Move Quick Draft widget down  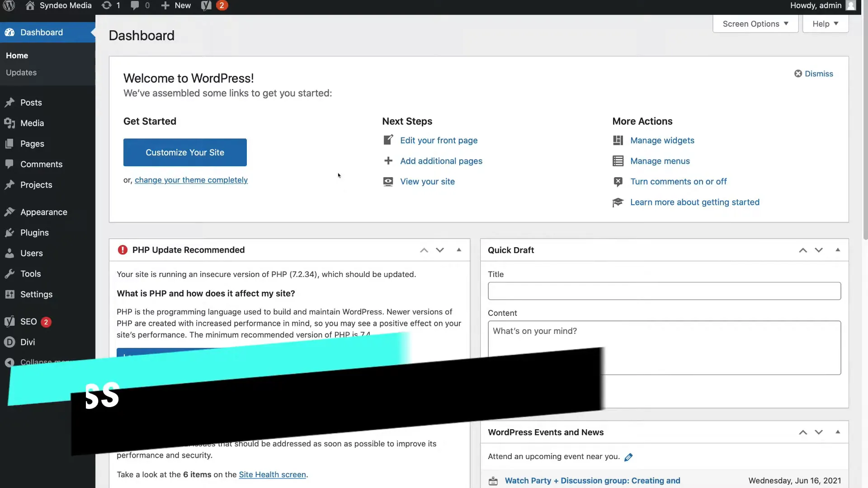[x=819, y=250]
